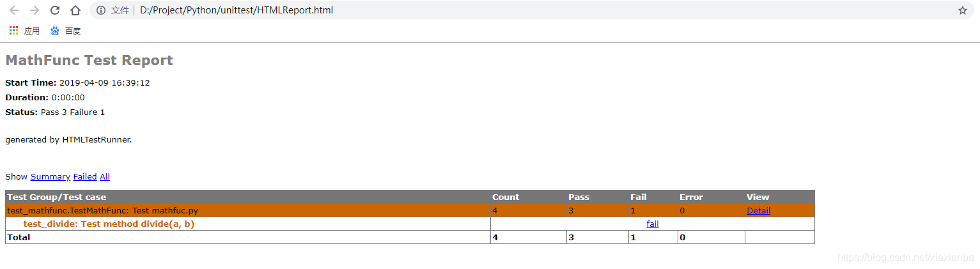Image resolution: width=980 pixels, height=269 pixels.
Task: Select Status Pass 3 Failure 1 text
Action: [x=55, y=112]
